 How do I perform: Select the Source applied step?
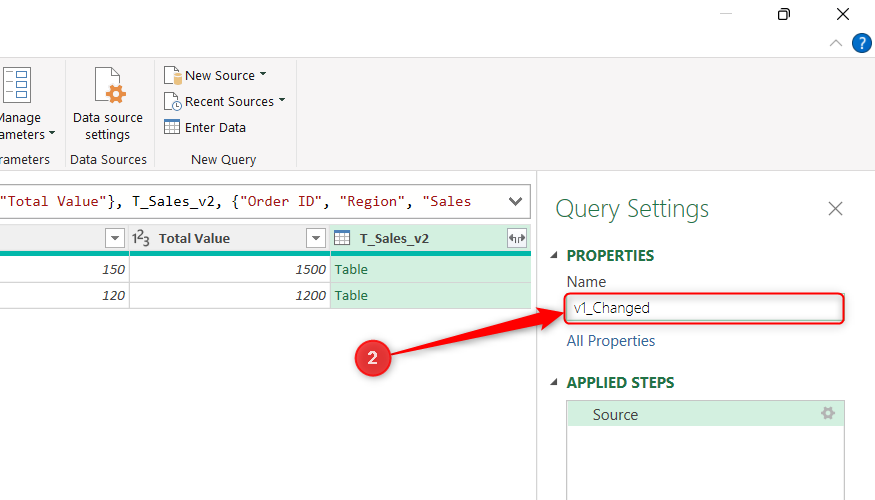click(705, 414)
